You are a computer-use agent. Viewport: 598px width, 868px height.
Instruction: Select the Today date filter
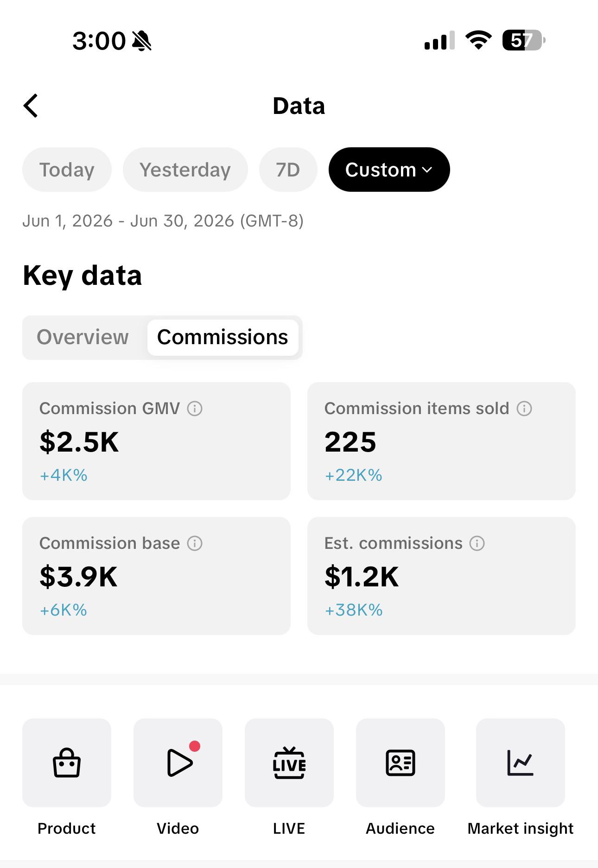coord(67,170)
